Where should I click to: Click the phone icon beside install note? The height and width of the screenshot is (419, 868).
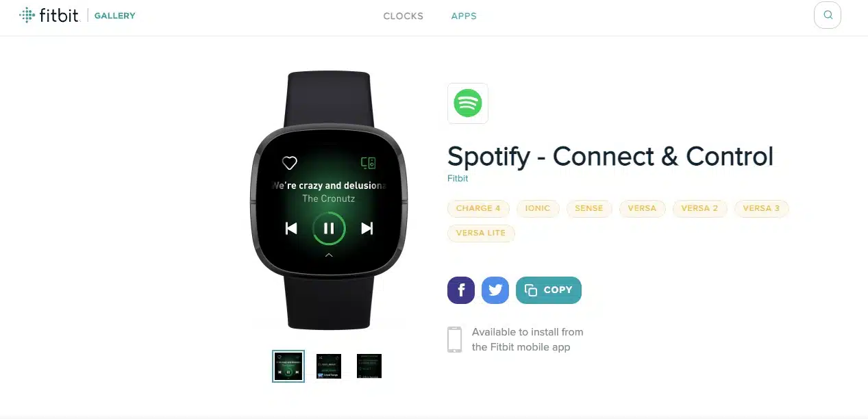[454, 340]
